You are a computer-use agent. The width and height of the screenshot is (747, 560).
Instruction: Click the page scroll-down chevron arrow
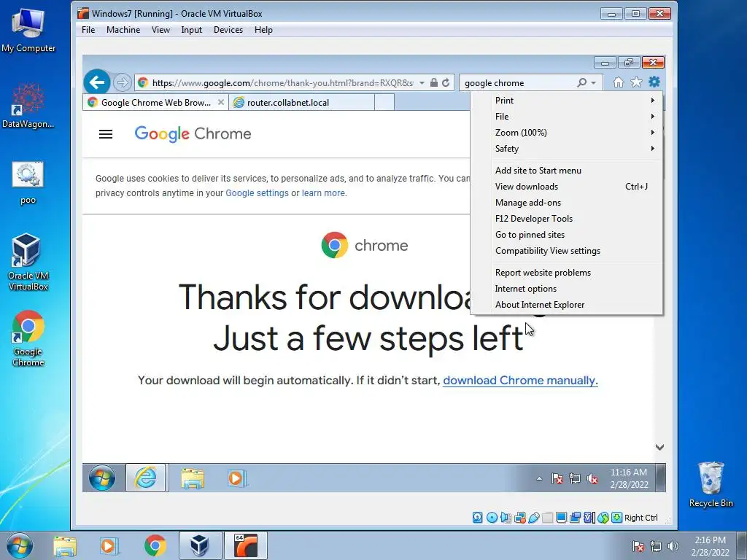tap(659, 447)
